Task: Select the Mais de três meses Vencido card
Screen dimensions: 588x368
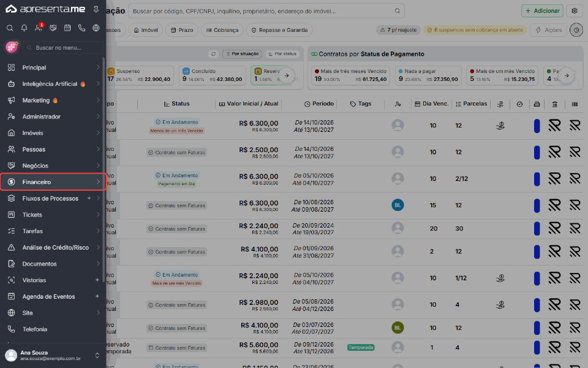Action: coord(350,75)
